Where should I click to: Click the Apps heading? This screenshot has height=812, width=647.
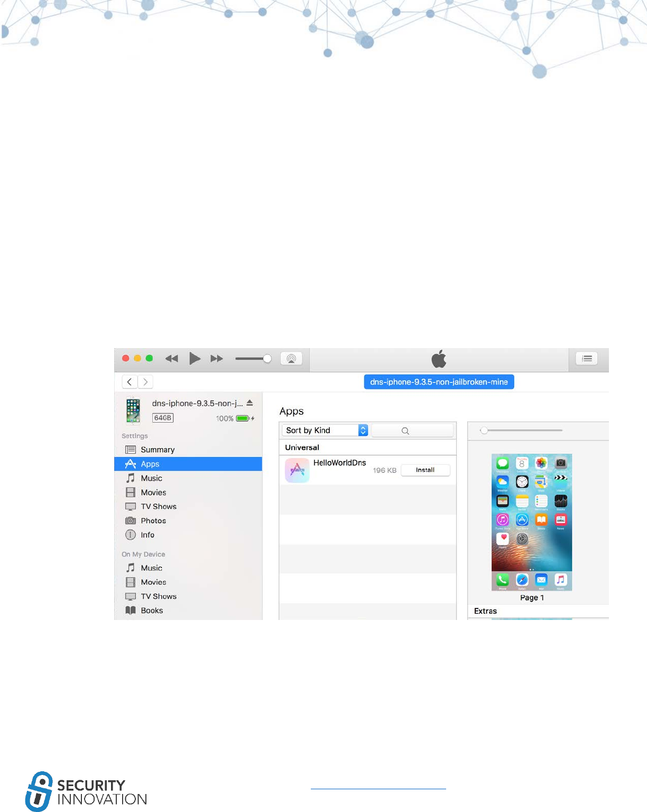coord(292,412)
